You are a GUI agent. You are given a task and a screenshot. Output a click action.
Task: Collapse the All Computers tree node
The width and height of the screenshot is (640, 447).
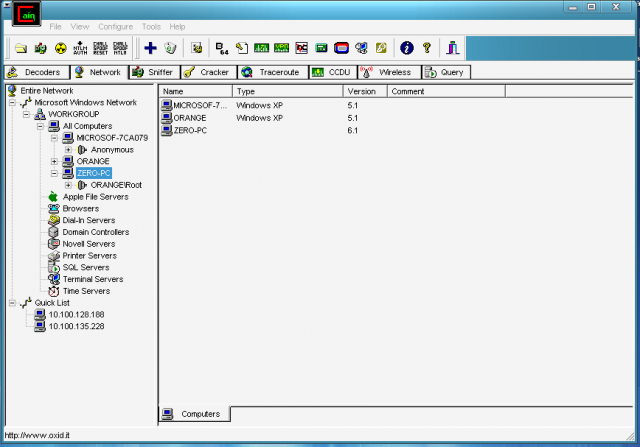(40, 126)
